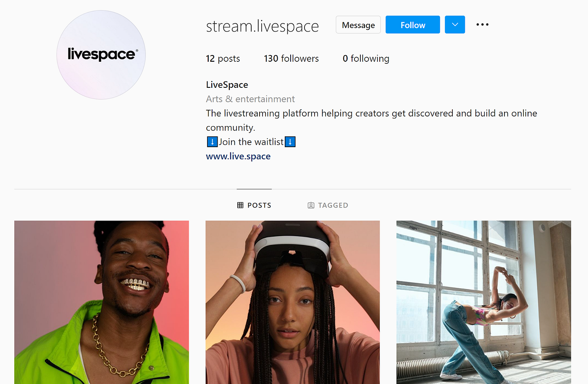Click the Message button
The width and height of the screenshot is (588, 384).
(x=358, y=25)
